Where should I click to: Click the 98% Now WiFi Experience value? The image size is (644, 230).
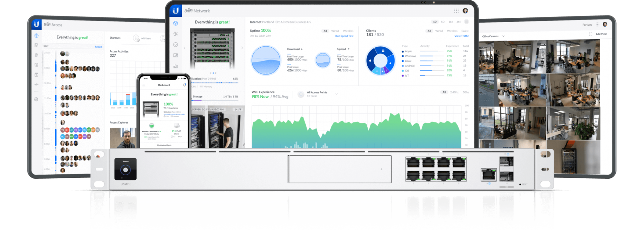click(x=260, y=97)
